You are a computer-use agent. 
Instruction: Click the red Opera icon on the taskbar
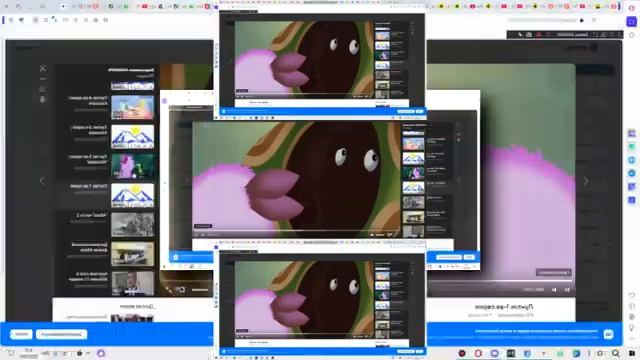[478, 353]
